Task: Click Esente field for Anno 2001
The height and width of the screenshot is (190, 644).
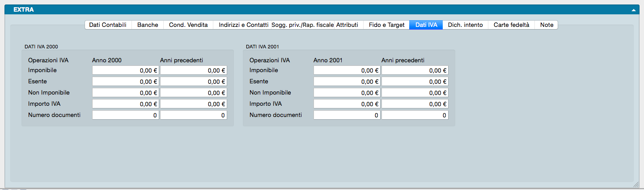Action: tap(347, 82)
